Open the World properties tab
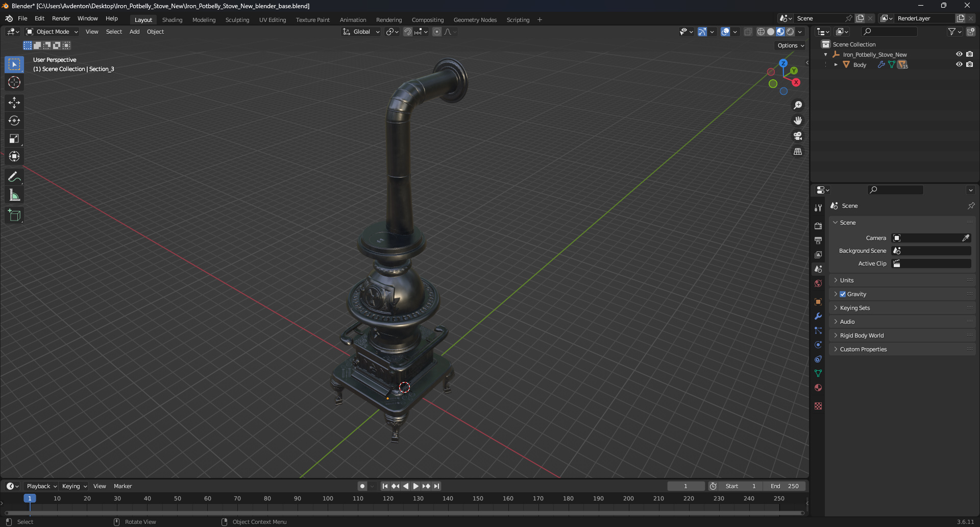 (x=818, y=283)
